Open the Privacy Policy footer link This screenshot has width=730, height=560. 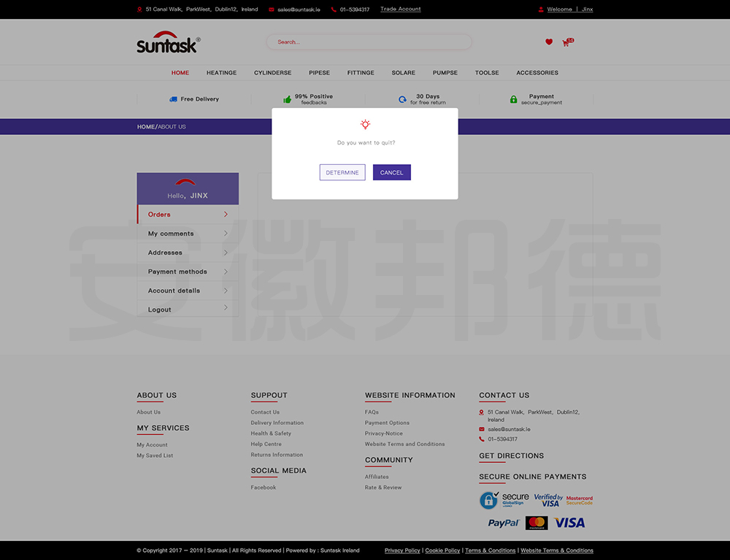[x=402, y=551]
